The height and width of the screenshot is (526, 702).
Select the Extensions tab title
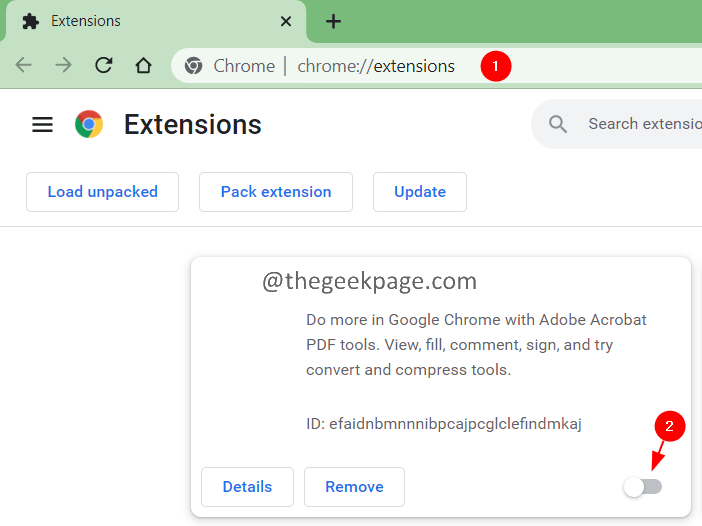click(x=86, y=21)
